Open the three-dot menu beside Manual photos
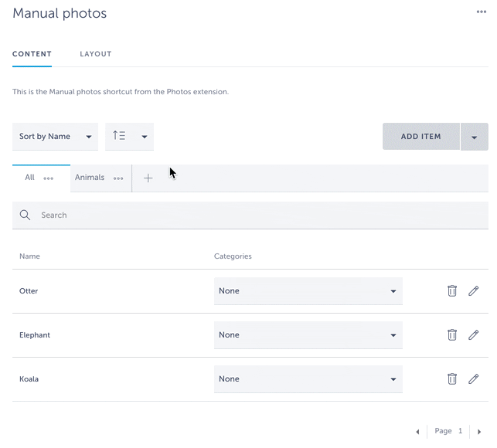Screen dimensions: 497x448 point(482,12)
